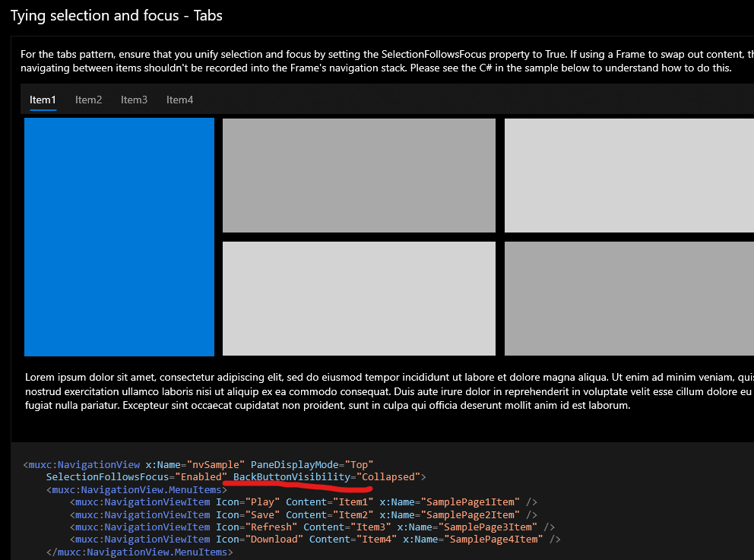
Task: Click the Icon="Play" attribute in code
Action: pos(243,501)
